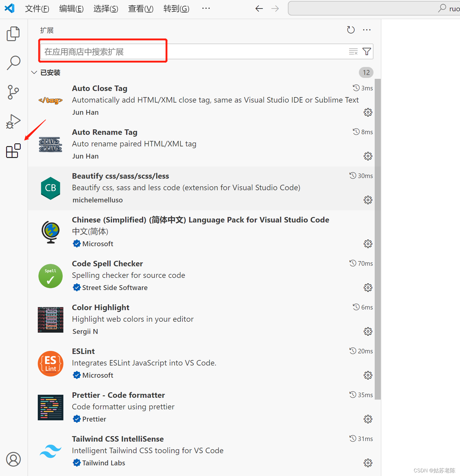Select the Auto Rename Tag title

104,132
